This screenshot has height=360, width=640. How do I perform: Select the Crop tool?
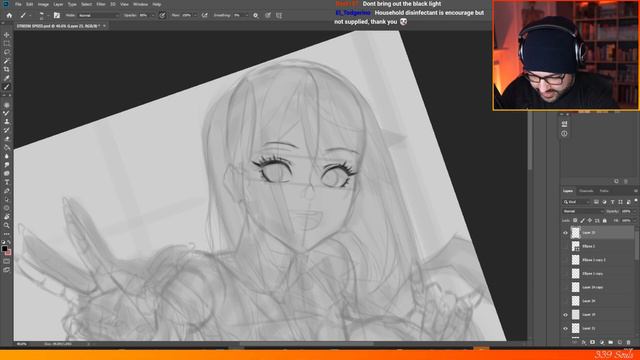(x=7, y=69)
